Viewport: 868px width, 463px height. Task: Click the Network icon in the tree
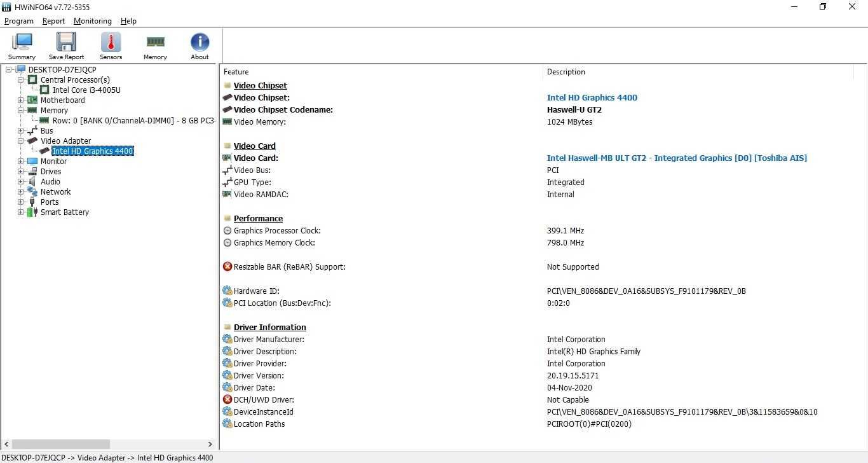pyautogui.click(x=32, y=191)
